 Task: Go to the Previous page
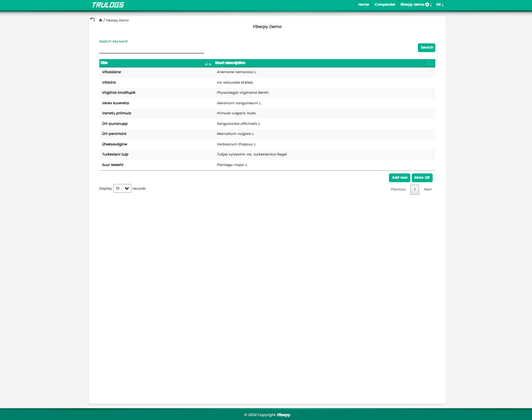[x=398, y=190]
